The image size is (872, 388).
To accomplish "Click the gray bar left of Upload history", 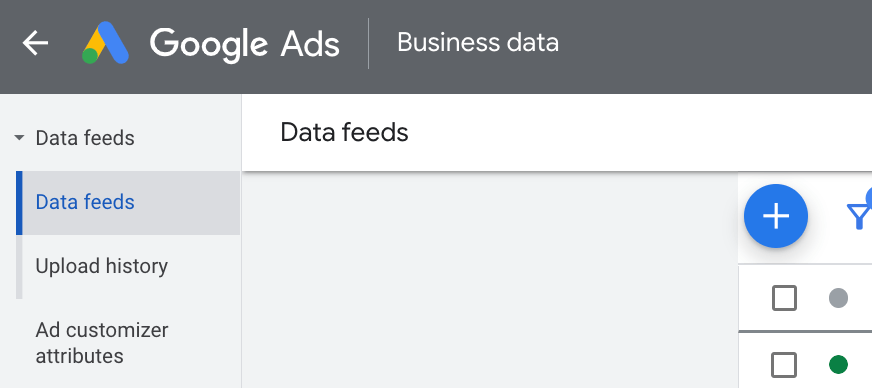I will [19, 267].
